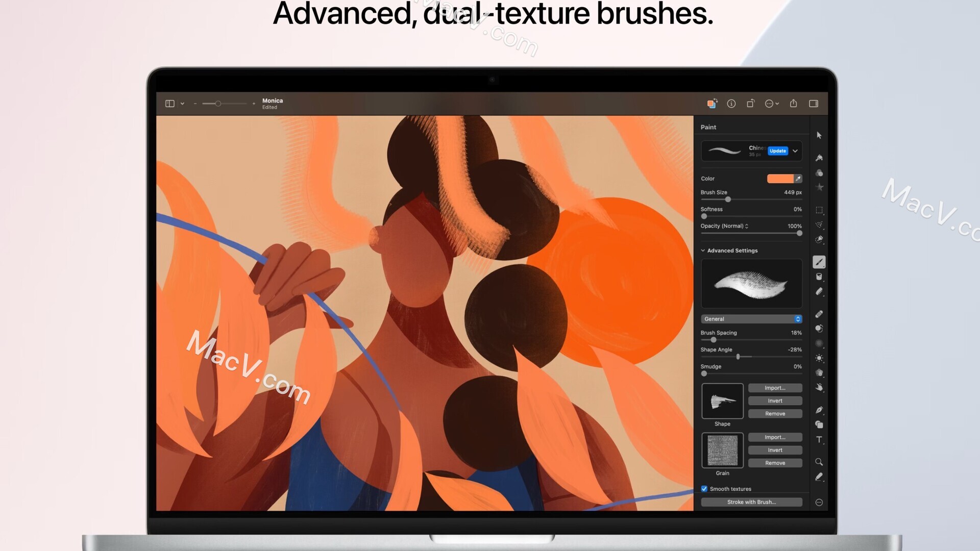Toggle Smooth textures checkbox

(704, 489)
